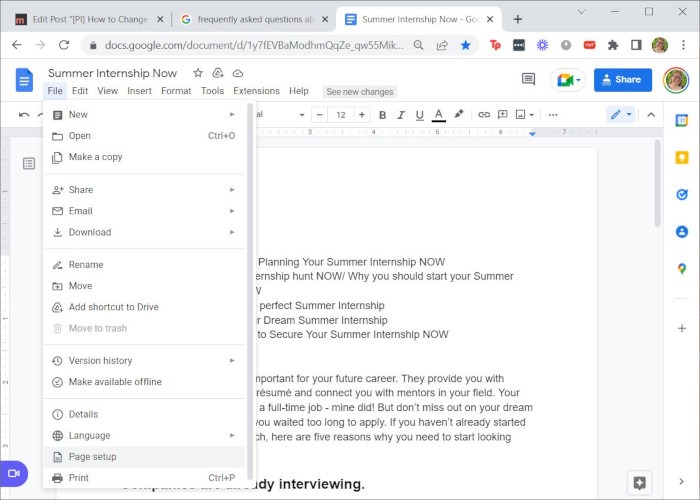Open the Extensions menu
The image size is (700, 500).
[x=256, y=91]
